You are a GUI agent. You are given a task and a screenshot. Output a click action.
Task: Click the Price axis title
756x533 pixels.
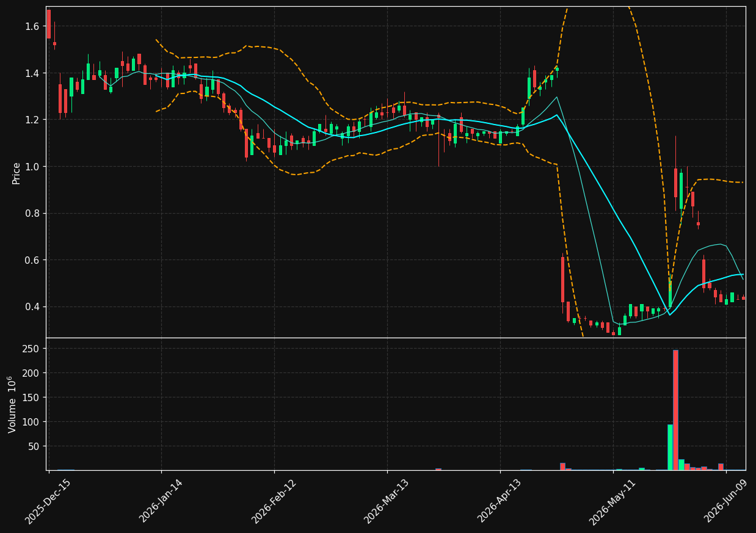tap(16, 173)
